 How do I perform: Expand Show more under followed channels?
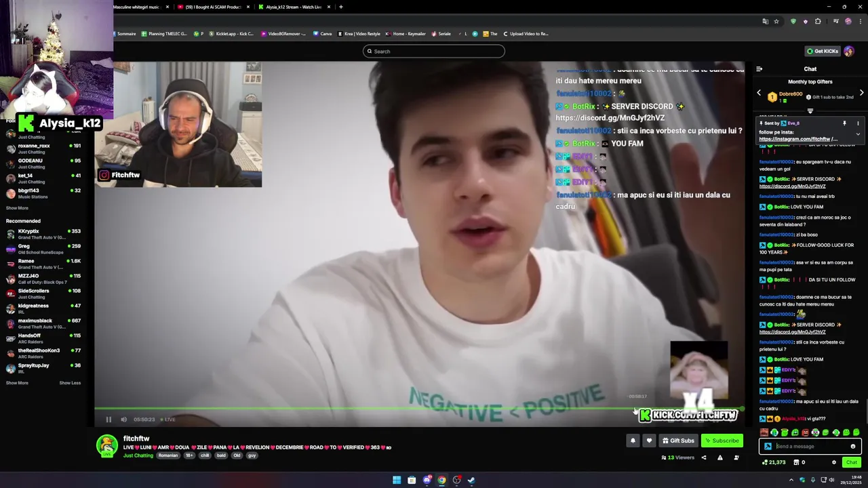click(17, 208)
